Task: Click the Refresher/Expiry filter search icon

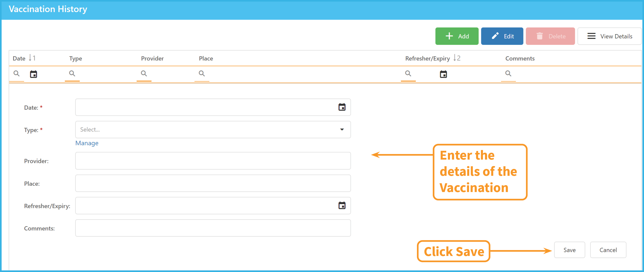Action: [x=408, y=73]
